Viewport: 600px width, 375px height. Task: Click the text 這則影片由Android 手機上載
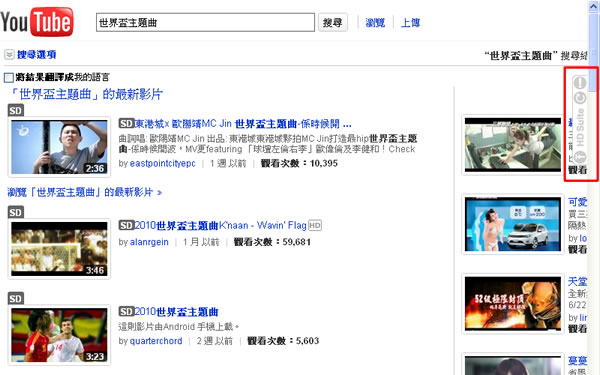tap(179, 326)
